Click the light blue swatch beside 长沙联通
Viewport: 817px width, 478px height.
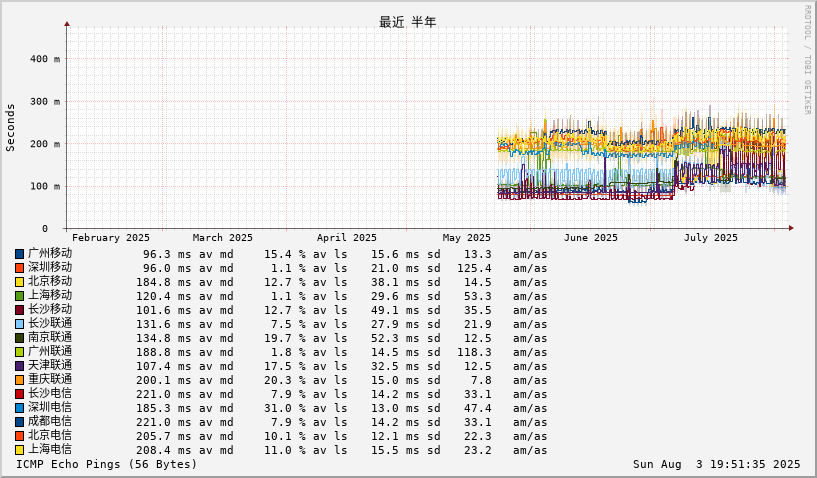point(19,324)
